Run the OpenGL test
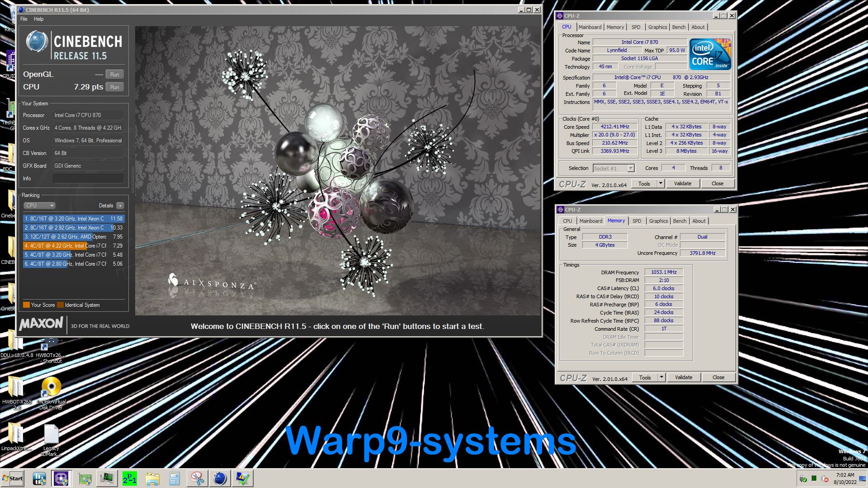 point(115,75)
